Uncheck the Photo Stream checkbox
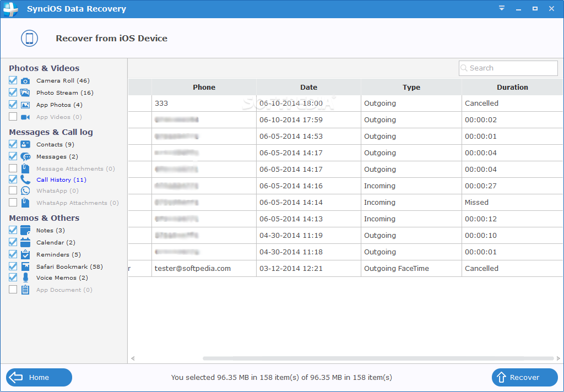The height and width of the screenshot is (392, 564). click(13, 92)
